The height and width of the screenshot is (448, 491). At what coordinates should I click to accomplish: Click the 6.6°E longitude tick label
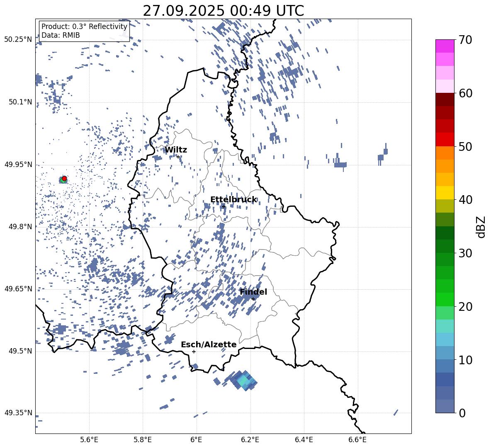[x=357, y=440]
